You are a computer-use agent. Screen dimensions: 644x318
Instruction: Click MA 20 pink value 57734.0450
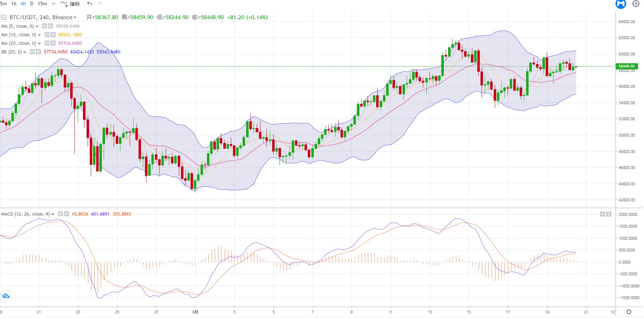(70, 43)
